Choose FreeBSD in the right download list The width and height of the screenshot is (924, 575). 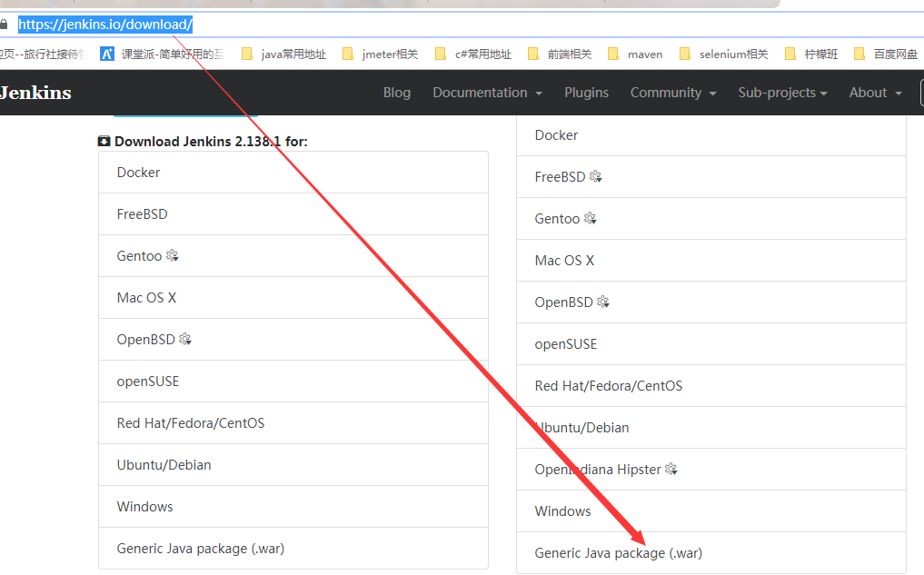pyautogui.click(x=711, y=177)
